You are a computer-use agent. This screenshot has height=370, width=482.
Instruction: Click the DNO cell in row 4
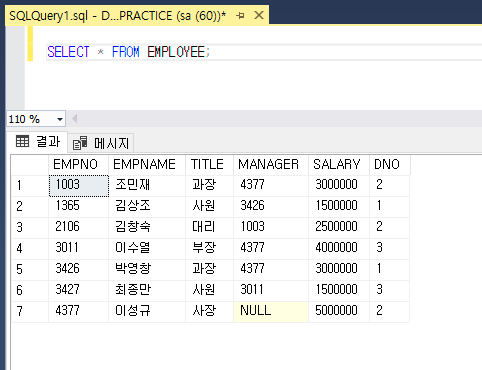(x=390, y=249)
